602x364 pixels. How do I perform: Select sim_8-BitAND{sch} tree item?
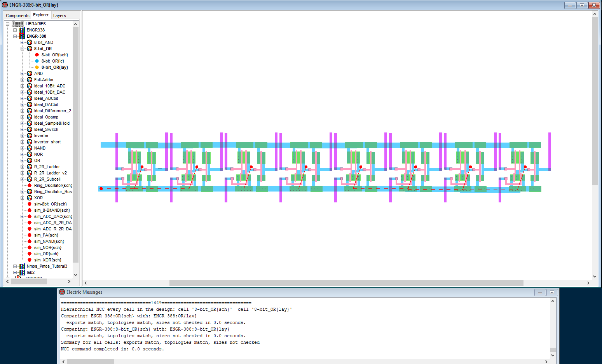52,210
